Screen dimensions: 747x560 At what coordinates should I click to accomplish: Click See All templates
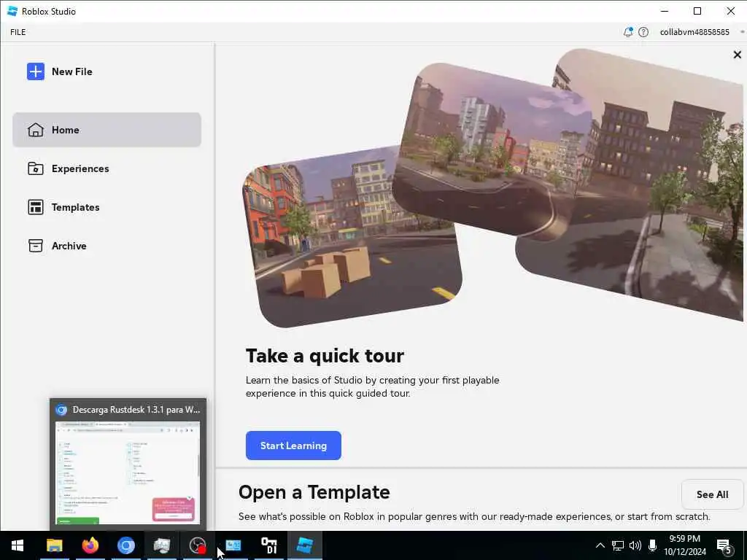tap(712, 494)
